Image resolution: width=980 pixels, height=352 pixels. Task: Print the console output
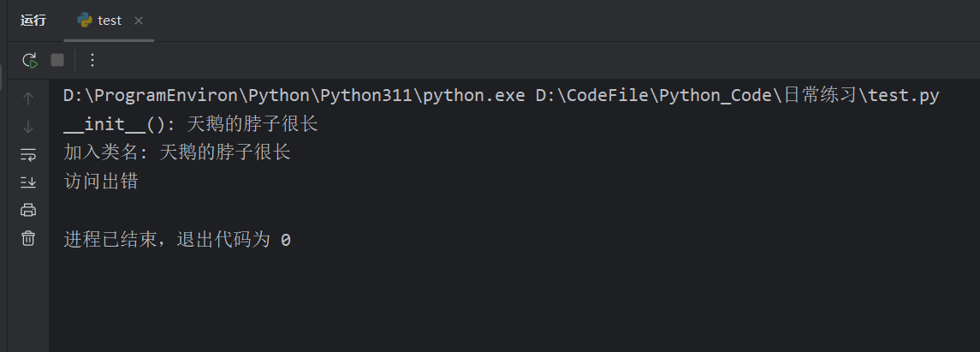point(28,210)
